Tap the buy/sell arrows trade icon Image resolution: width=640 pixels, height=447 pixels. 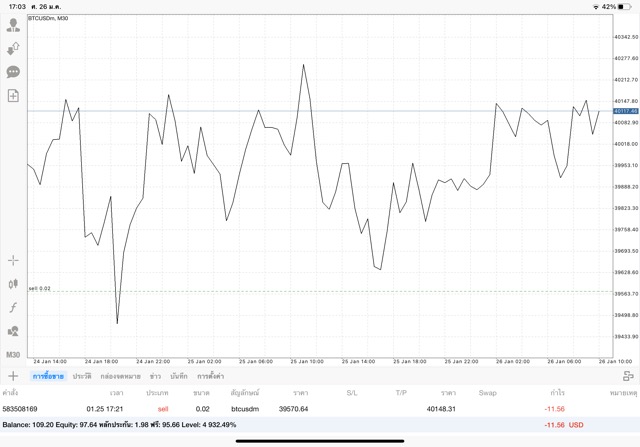tap(13, 48)
